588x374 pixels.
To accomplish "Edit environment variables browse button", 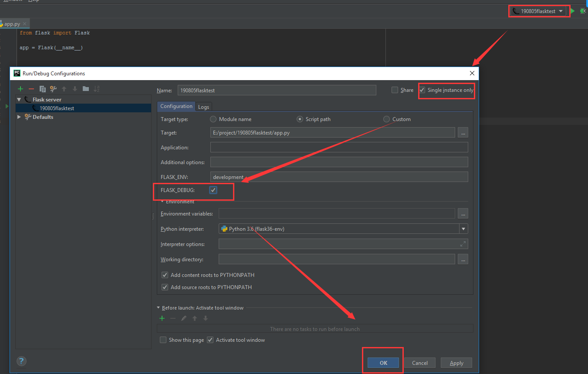I will [x=463, y=214].
